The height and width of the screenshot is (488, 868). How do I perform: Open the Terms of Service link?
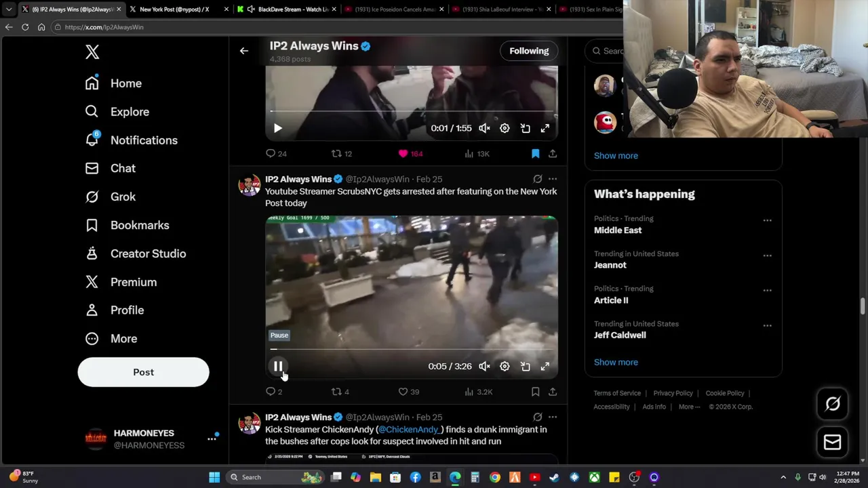pos(617,393)
